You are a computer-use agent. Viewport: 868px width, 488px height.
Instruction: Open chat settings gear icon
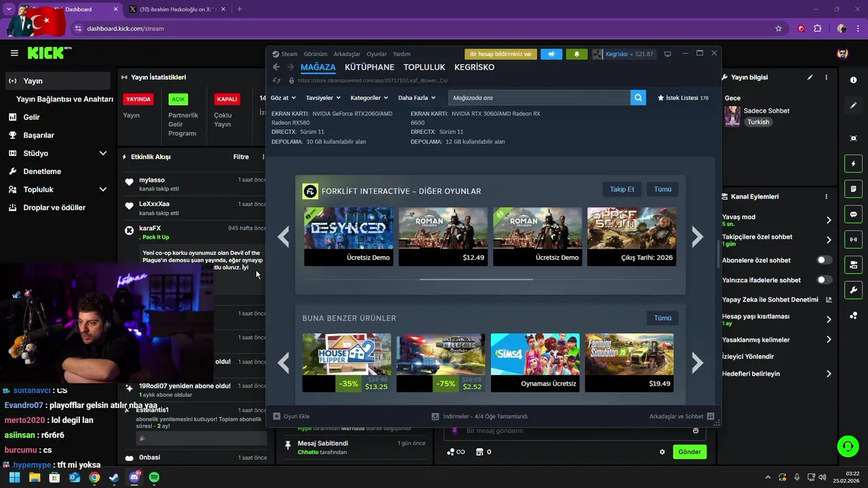point(663,452)
